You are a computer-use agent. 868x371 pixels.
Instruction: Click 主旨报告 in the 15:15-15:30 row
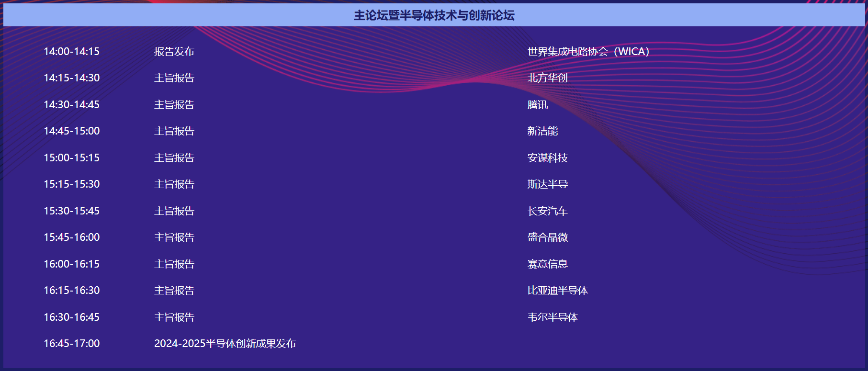[x=174, y=184]
